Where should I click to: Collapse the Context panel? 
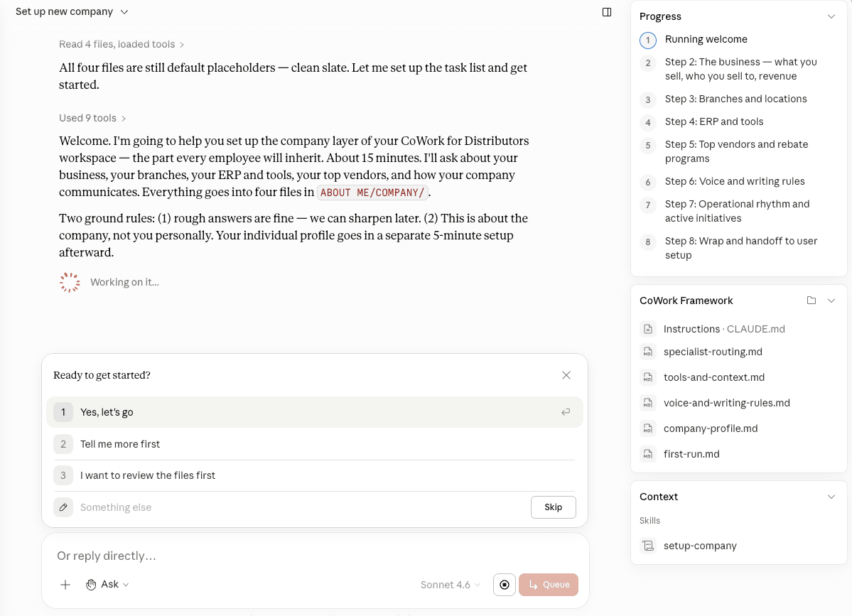(x=831, y=497)
